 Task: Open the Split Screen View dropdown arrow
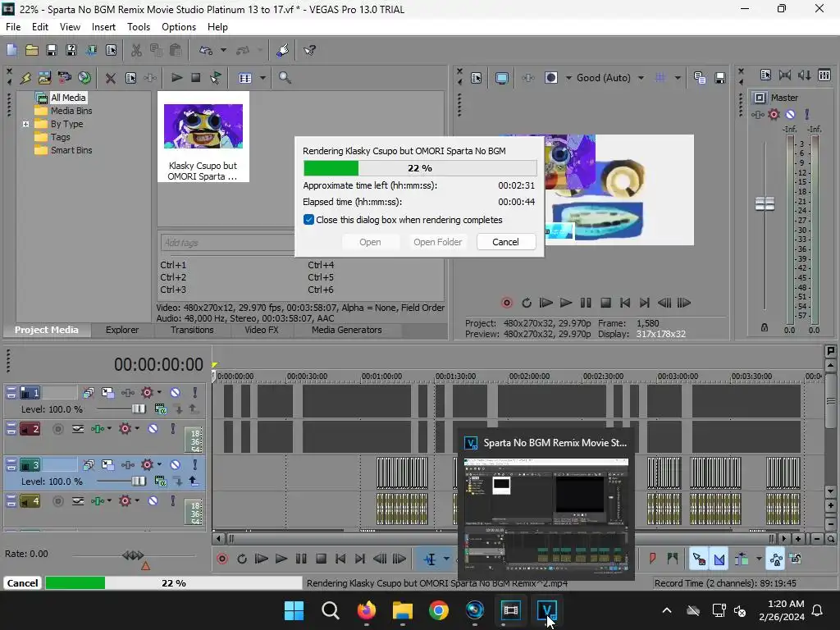click(x=568, y=78)
